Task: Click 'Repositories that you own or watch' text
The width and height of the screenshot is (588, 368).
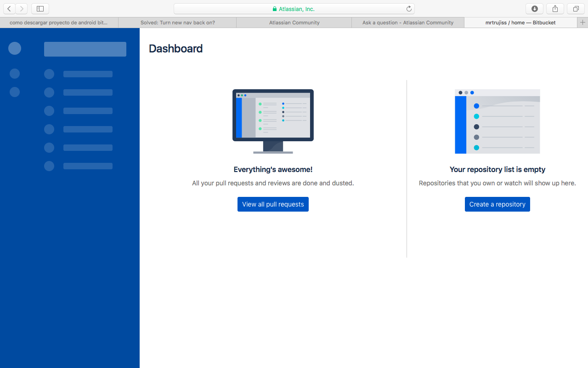Action: tap(498, 183)
